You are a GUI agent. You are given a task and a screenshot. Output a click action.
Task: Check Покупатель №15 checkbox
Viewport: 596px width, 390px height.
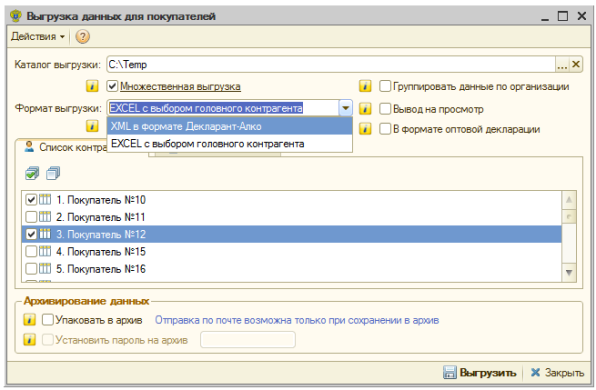31,251
